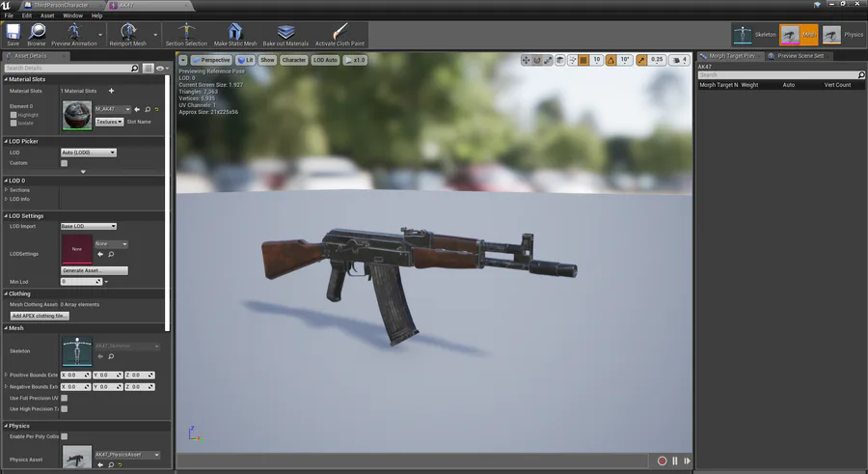The image size is (868, 474).
Task: Browse to asset in Content Browser
Action: coord(37,35)
